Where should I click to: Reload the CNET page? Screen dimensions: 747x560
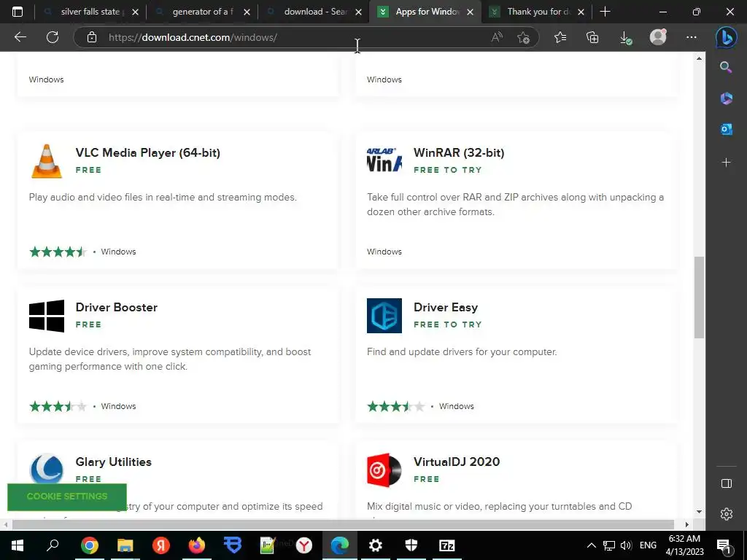[x=53, y=37]
